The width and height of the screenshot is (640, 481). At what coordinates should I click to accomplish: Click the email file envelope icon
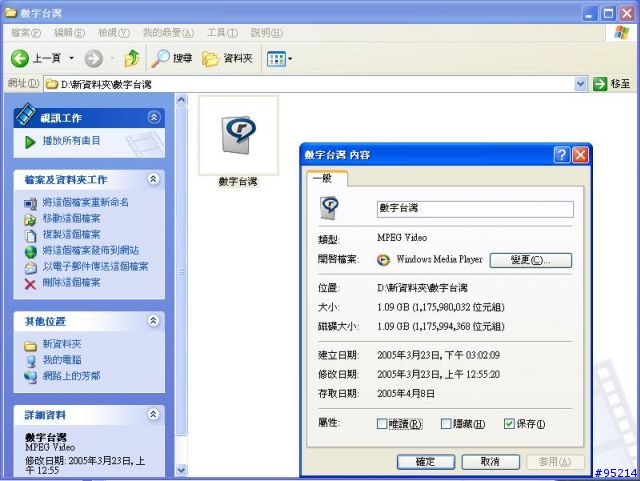pyautogui.click(x=30, y=268)
